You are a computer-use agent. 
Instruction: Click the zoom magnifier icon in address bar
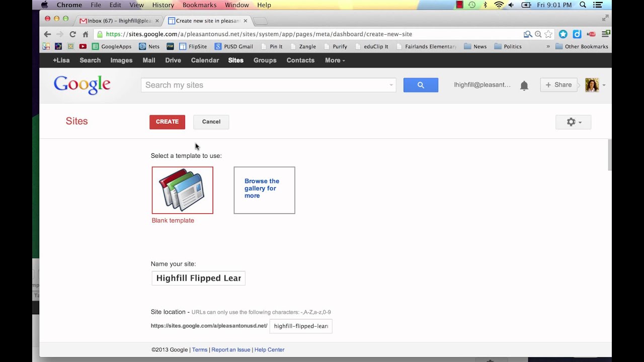click(538, 34)
